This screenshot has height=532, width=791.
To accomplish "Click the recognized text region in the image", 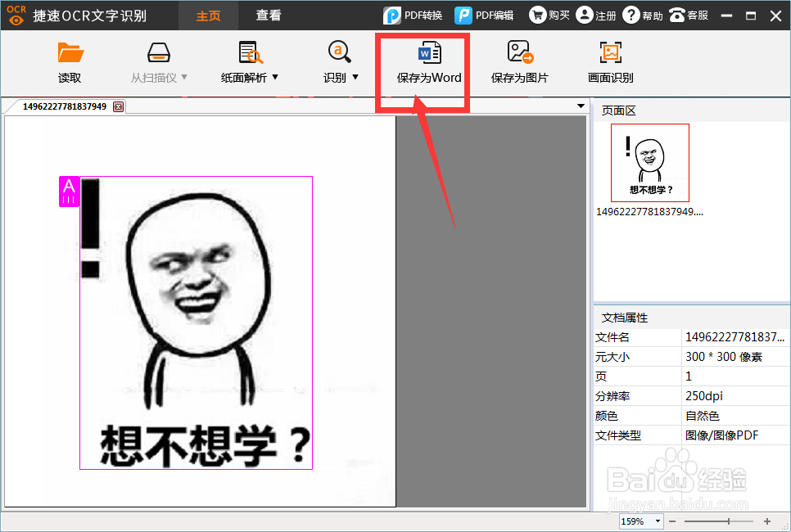I will 197,322.
